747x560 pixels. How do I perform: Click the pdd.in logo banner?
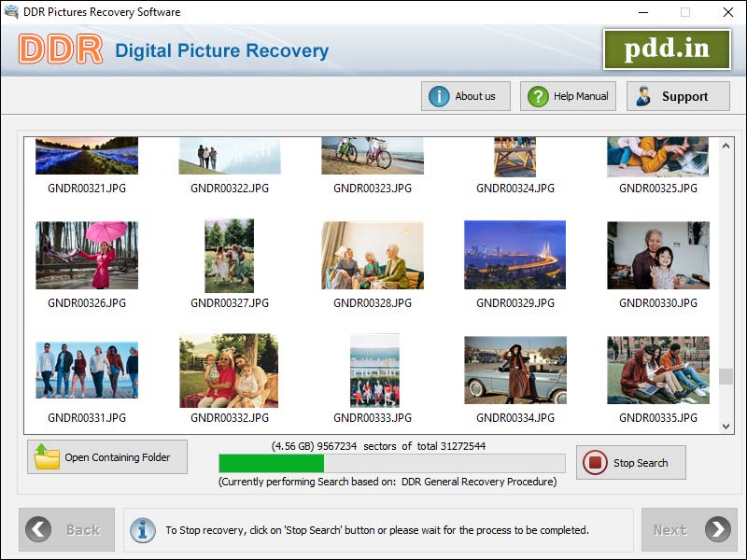click(x=667, y=49)
